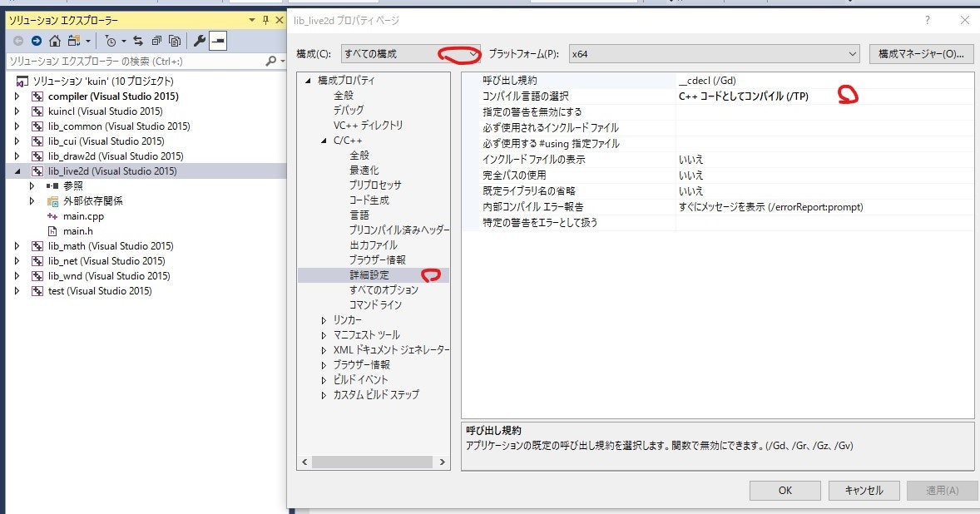This screenshot has width=980, height=514.
Task: Click the lib_draw2d project icon
Action: [x=37, y=156]
